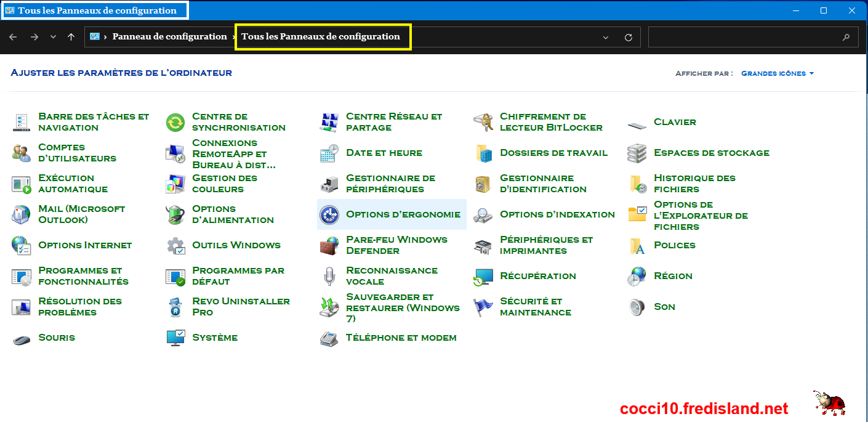Screen dimensions: 868x422
Task: Open the Système icon
Action: [x=175, y=338]
